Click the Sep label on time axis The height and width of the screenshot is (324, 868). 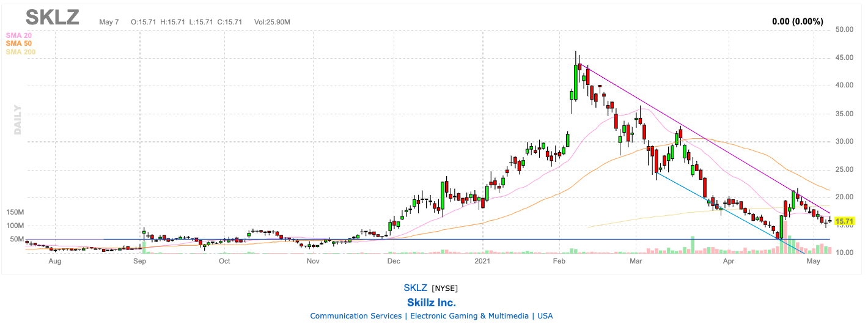[x=140, y=261]
